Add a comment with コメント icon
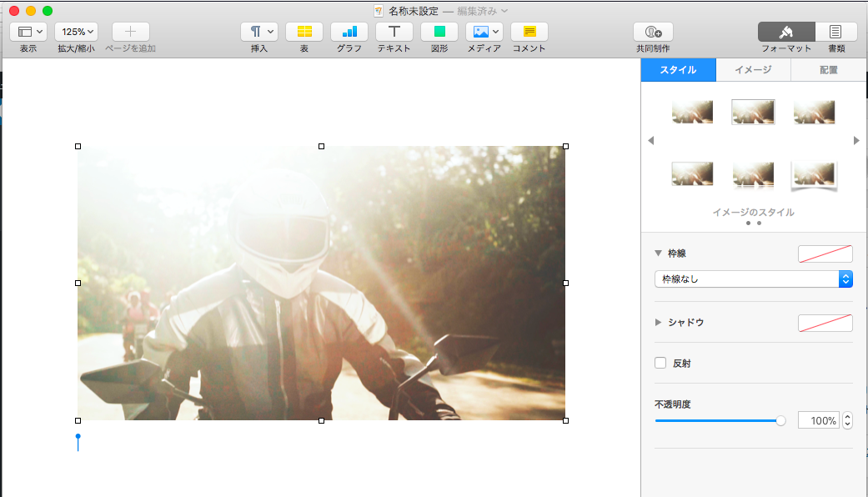The width and height of the screenshot is (868, 497). pos(529,32)
